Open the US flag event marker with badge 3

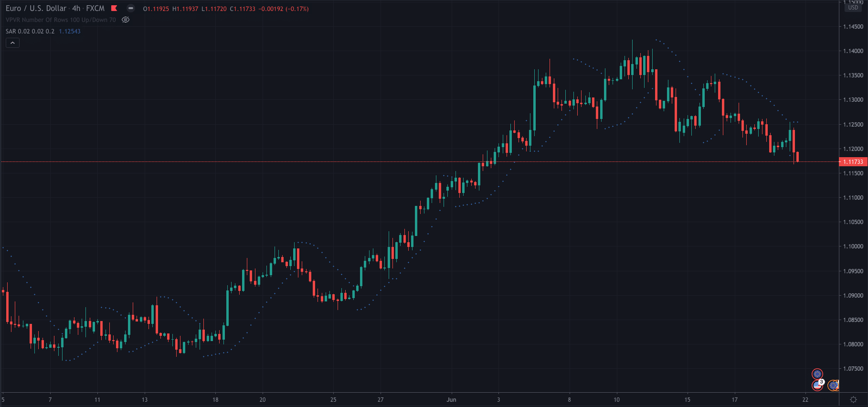817,385
